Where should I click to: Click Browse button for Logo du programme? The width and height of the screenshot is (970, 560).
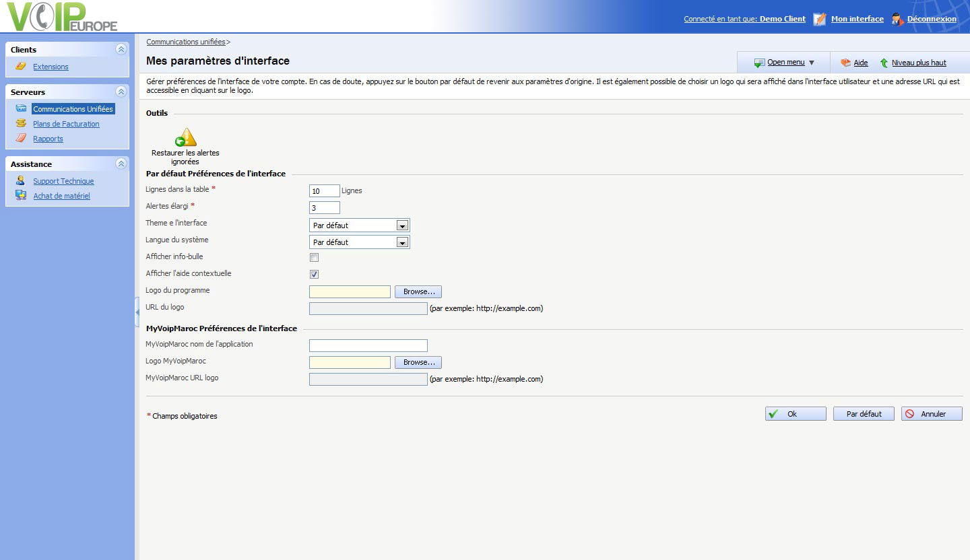pyautogui.click(x=418, y=291)
